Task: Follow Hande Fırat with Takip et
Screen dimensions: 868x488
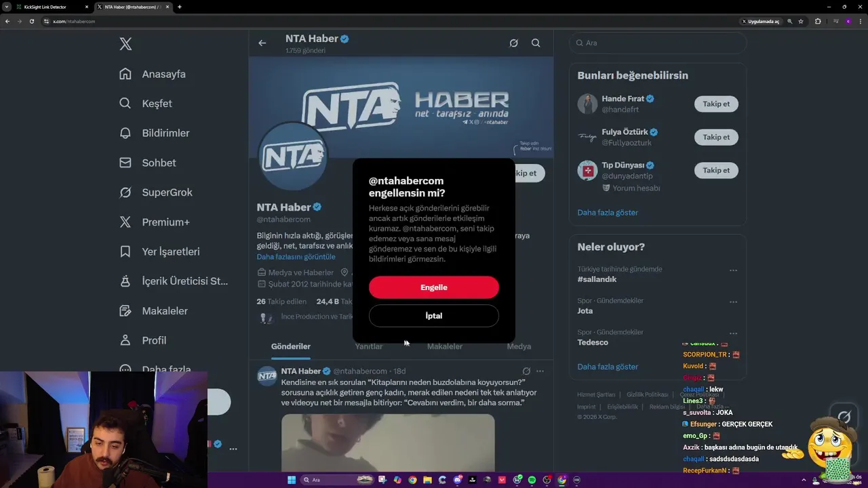Action: (x=716, y=104)
